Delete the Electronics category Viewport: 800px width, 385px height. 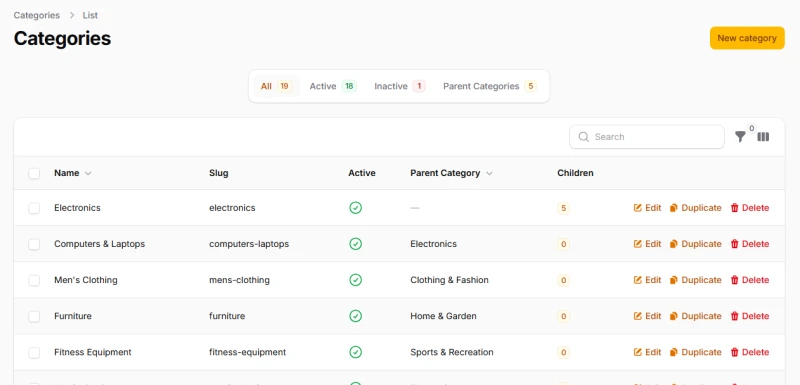pos(750,208)
